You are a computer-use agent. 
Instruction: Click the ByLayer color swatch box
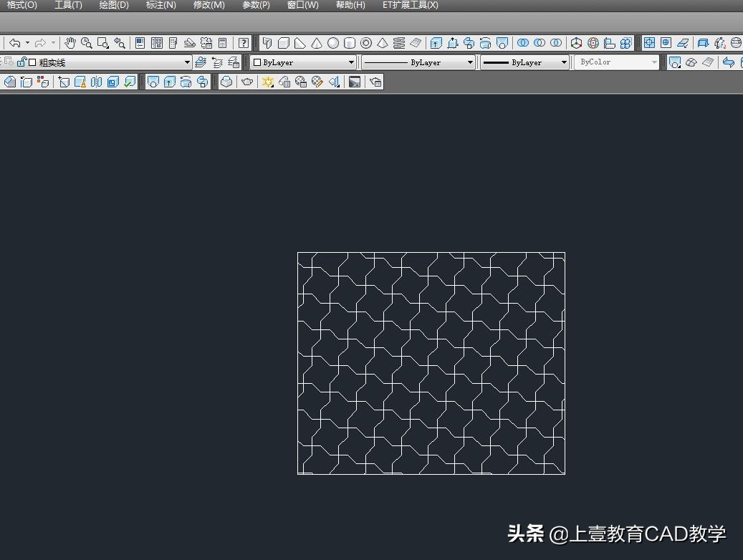[x=257, y=62]
